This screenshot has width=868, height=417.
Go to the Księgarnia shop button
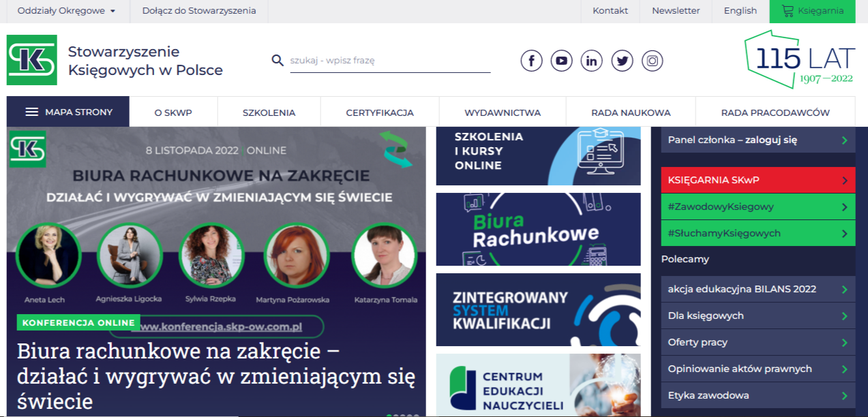point(812,11)
